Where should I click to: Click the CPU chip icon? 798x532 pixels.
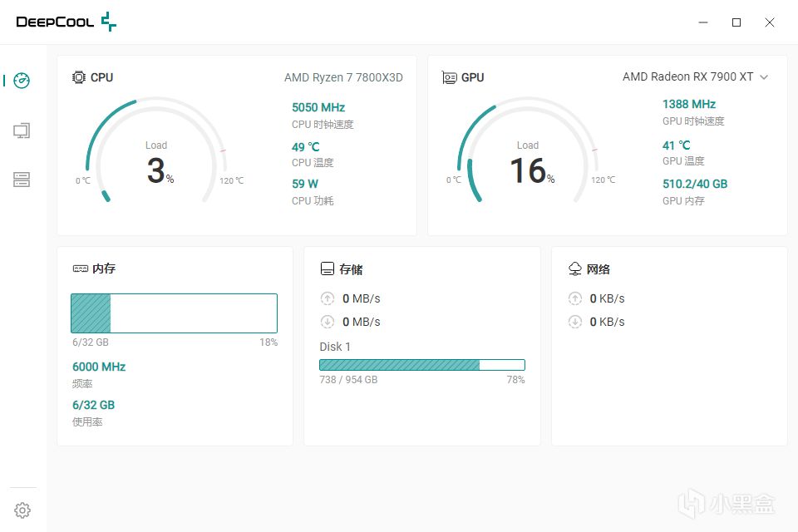point(79,77)
